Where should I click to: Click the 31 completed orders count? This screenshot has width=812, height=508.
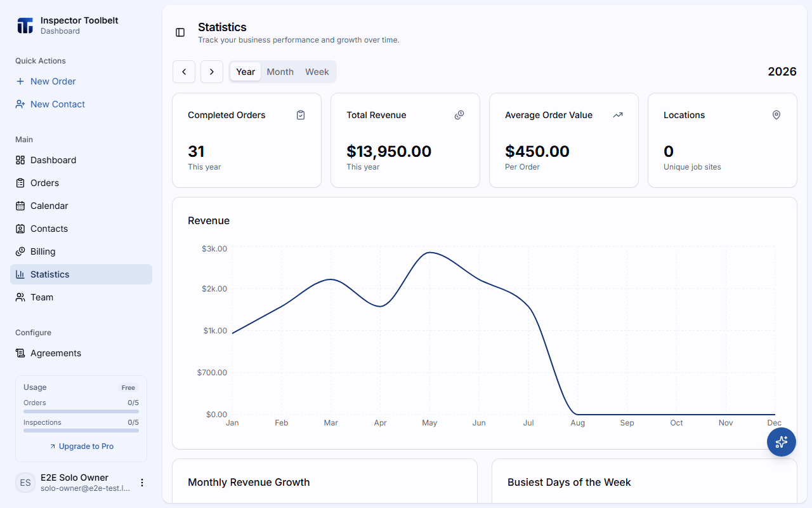(196, 151)
